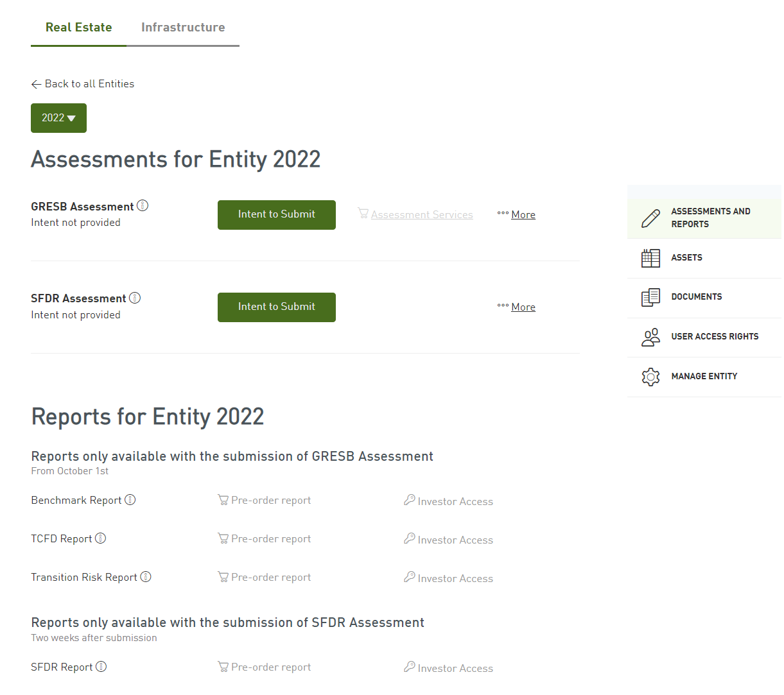The height and width of the screenshot is (695, 784).
Task: Click the Assessments for Entity 2022 heading
Action: (x=176, y=160)
